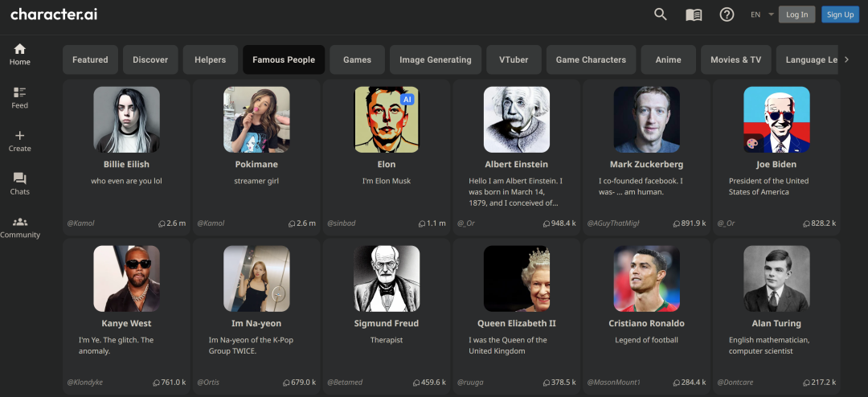The width and height of the screenshot is (868, 397).
Task: Click the Log In button
Action: (x=796, y=14)
